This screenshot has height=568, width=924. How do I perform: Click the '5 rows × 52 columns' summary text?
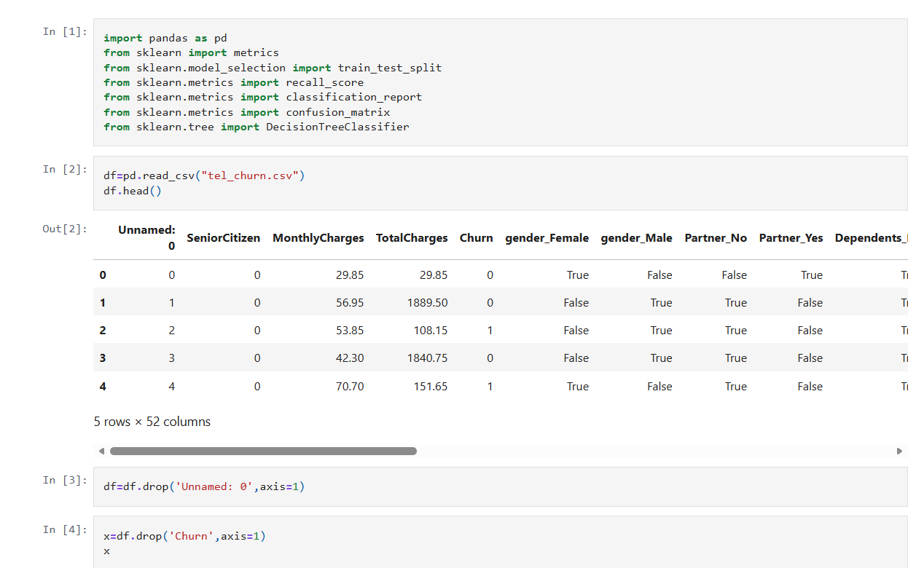[152, 421]
